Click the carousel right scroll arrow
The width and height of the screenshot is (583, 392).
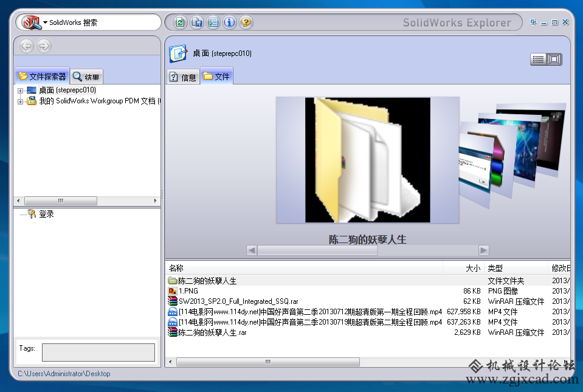point(484,250)
